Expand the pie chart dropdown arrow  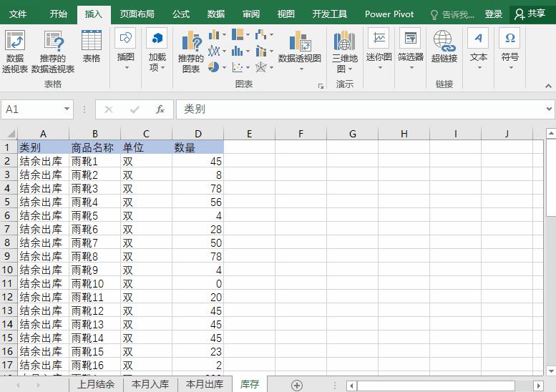(224, 67)
